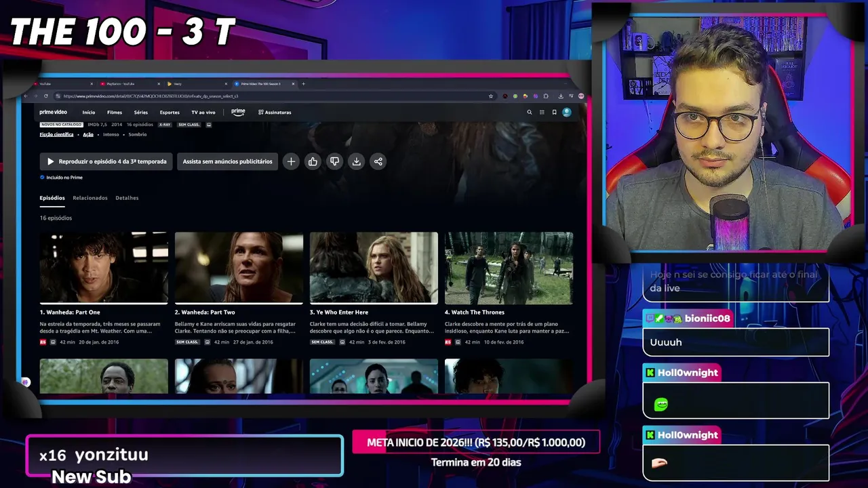Click the title '2. Wanheda: Part Two'
The height and width of the screenshot is (488, 868).
(x=205, y=312)
